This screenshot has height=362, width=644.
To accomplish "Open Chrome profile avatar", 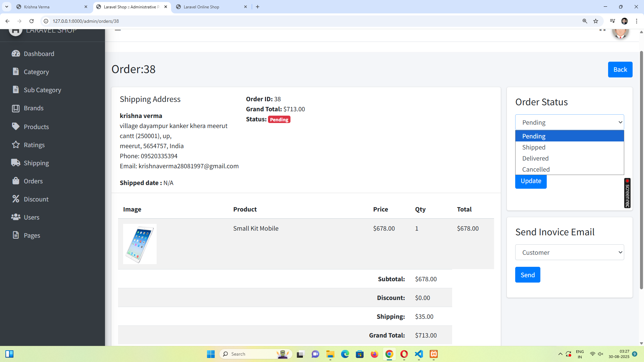I will [x=625, y=21].
